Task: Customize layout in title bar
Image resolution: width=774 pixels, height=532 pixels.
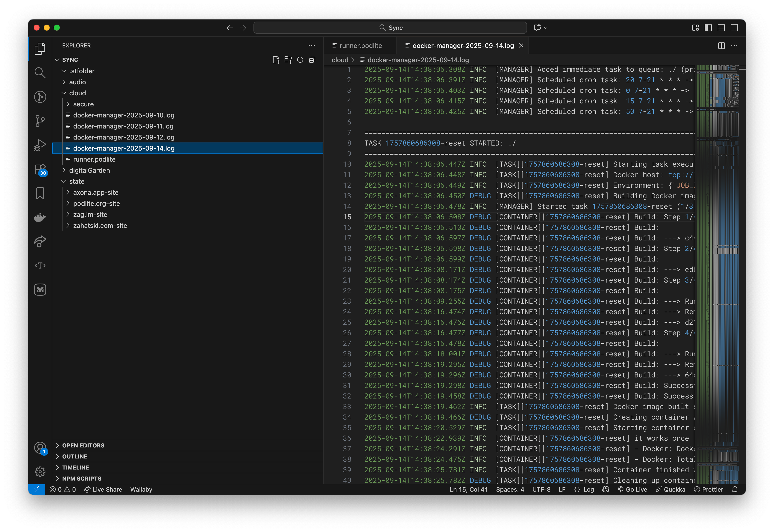Action: point(695,28)
